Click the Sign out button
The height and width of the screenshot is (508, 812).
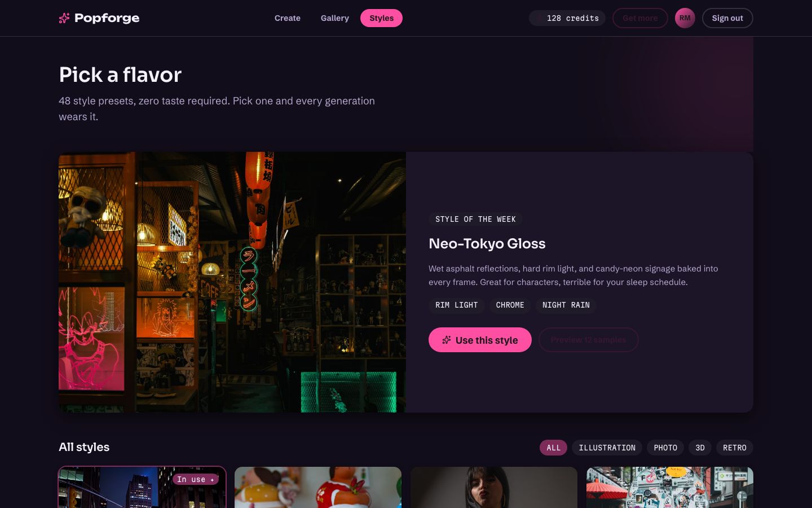(x=727, y=18)
